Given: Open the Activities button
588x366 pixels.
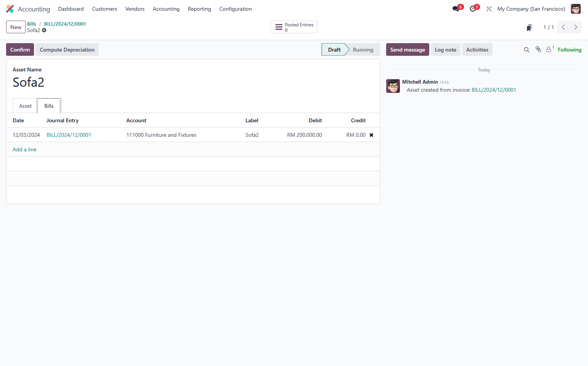Looking at the screenshot, I should click(477, 50).
